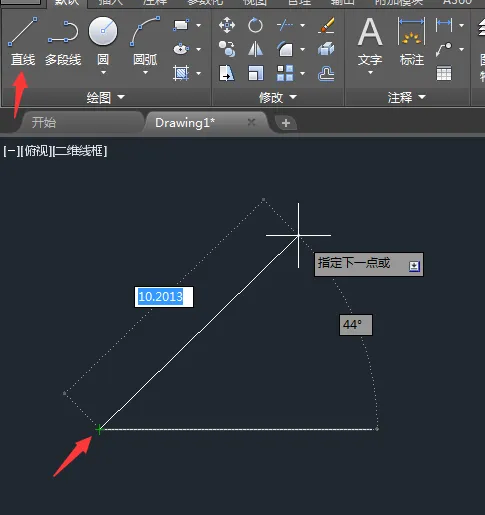Add a new drawing tab

(x=286, y=123)
